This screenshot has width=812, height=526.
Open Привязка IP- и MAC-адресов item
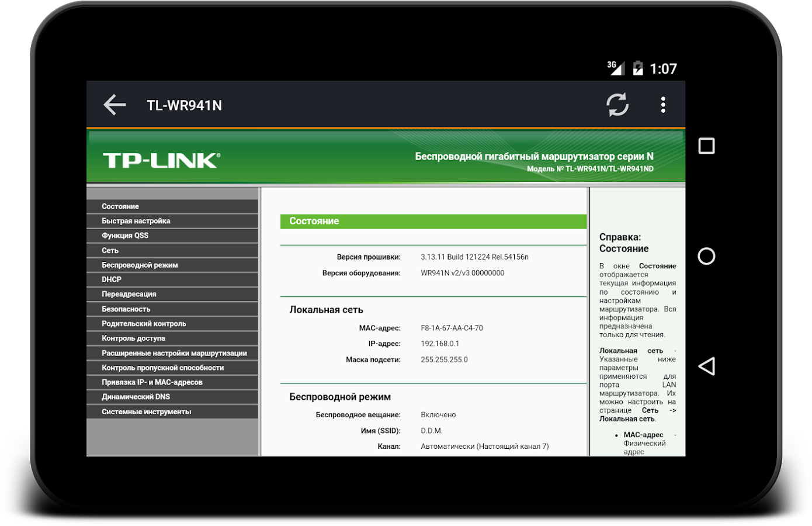tap(172, 382)
